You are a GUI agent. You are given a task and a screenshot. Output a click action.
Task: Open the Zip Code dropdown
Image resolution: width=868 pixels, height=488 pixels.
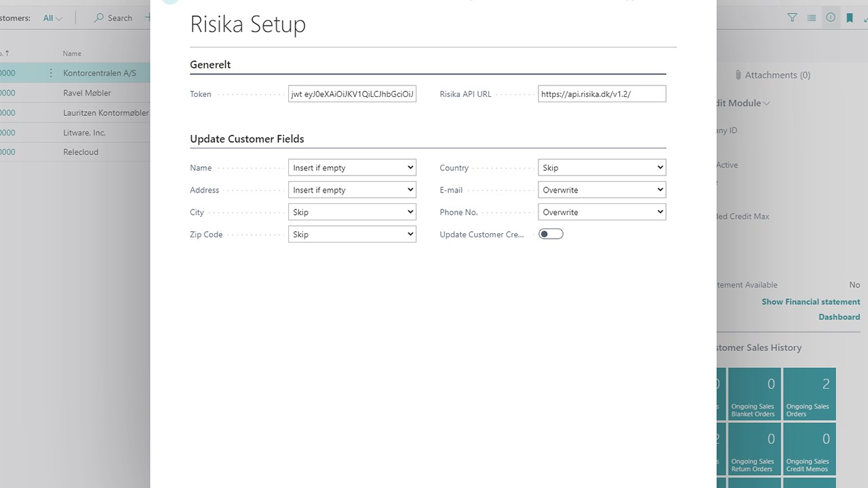352,235
